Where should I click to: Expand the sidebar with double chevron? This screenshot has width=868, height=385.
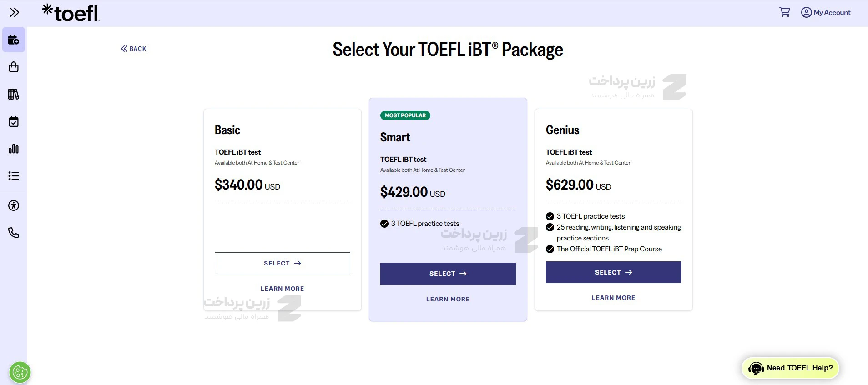coord(14,12)
